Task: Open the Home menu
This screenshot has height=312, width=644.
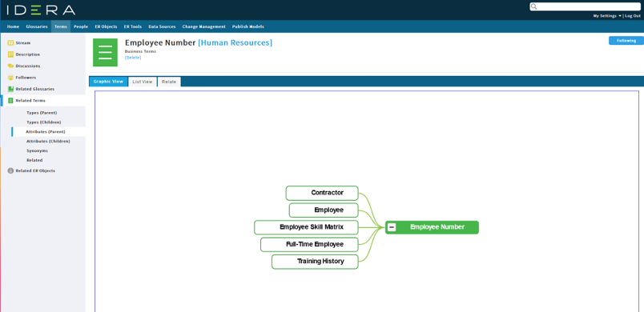Action: tap(13, 26)
